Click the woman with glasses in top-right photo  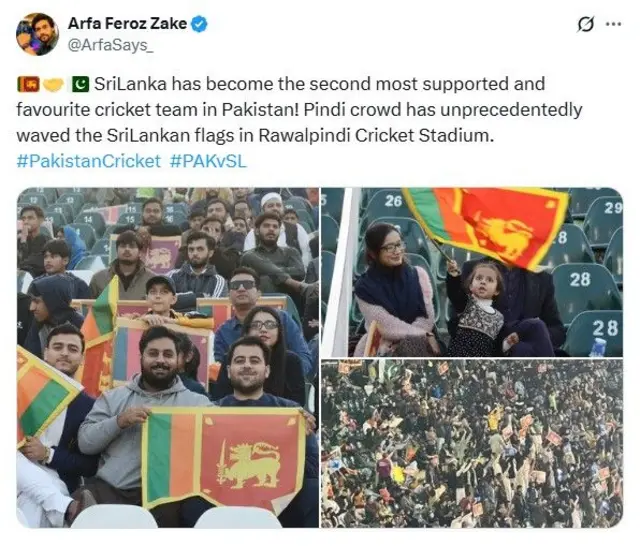coord(391,290)
